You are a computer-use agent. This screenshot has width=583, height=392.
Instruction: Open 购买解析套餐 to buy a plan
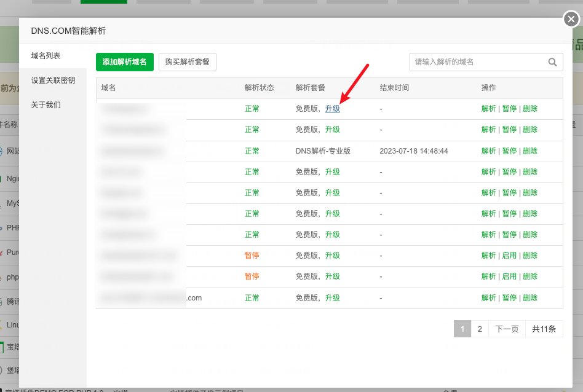click(x=188, y=62)
